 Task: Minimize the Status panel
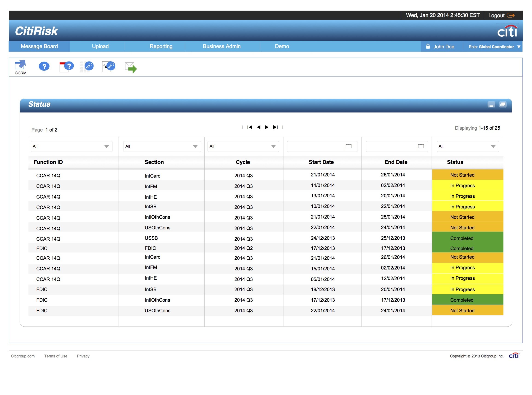tap(491, 105)
